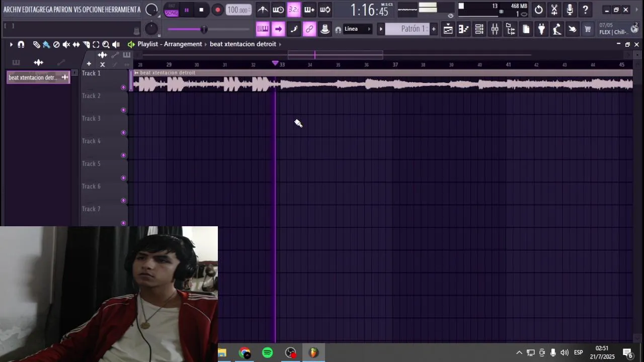Image resolution: width=644 pixels, height=362 pixels.
Task: Select beat xtentacion detr clip in picker
Action: click(x=38, y=77)
